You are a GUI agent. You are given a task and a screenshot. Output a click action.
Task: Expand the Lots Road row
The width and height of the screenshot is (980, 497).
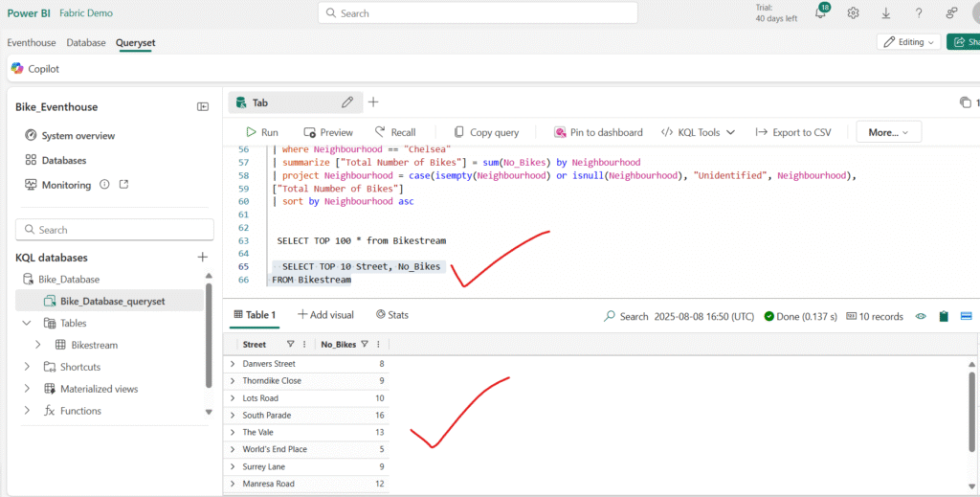pyautogui.click(x=233, y=398)
